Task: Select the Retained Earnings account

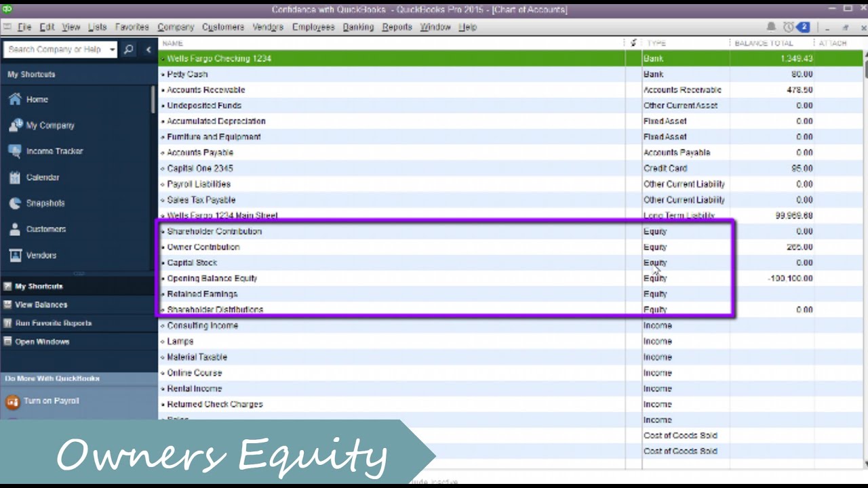Action: [202, 294]
